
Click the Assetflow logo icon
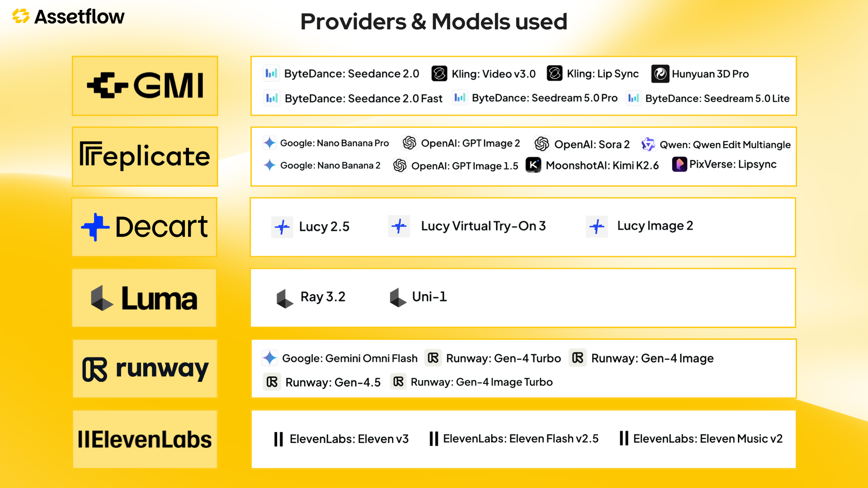click(x=21, y=16)
